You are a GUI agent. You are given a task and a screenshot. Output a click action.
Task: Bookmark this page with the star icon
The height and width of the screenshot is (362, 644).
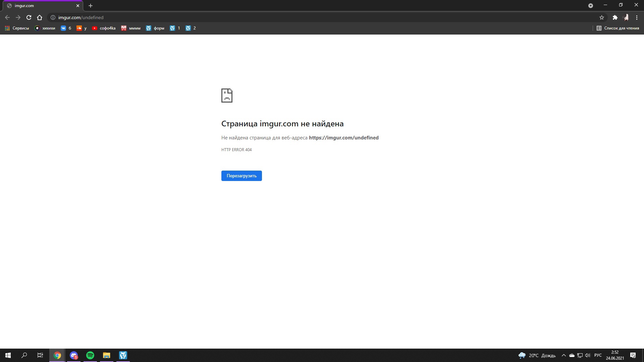tap(602, 17)
